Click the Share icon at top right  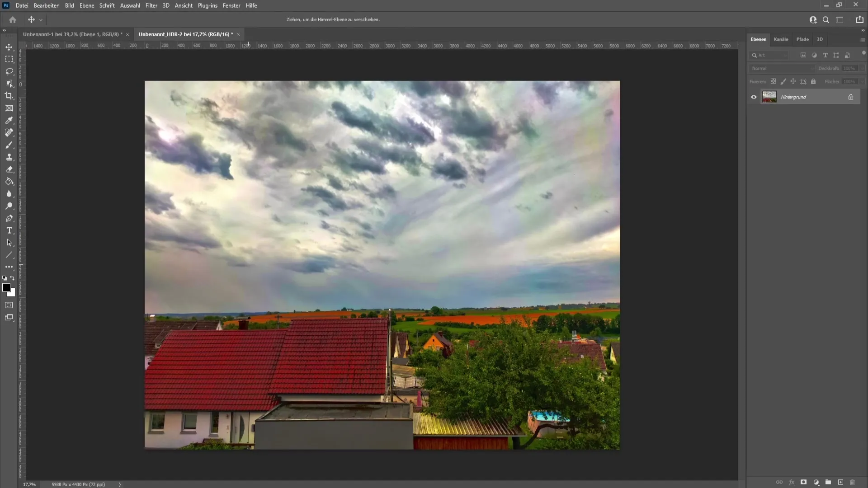[x=859, y=19]
